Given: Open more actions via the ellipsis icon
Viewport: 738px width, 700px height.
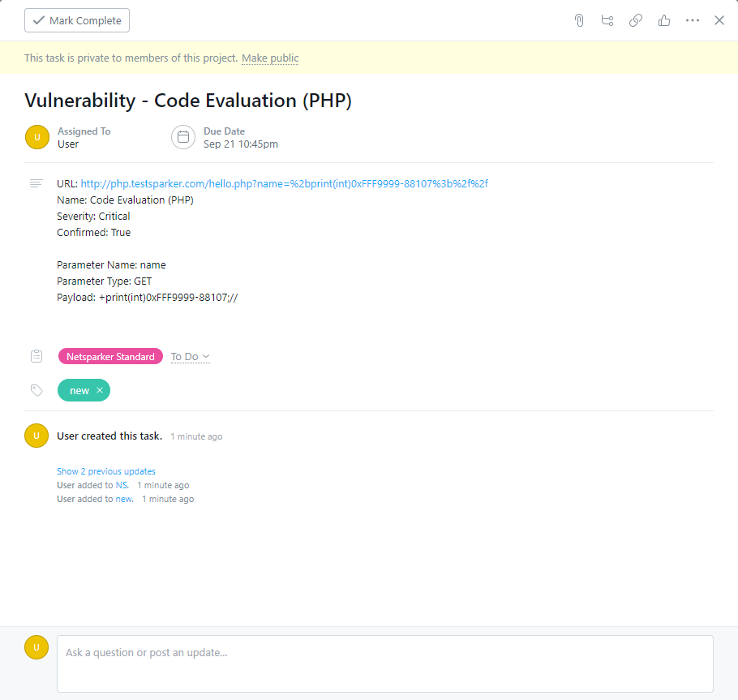Looking at the screenshot, I should pyautogui.click(x=693, y=19).
